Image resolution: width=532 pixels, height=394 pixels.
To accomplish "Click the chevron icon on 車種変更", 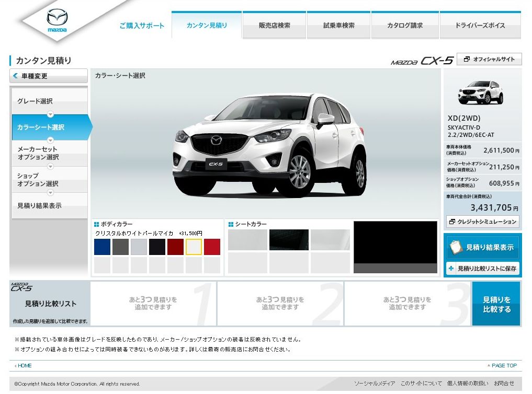I will [x=15, y=76].
